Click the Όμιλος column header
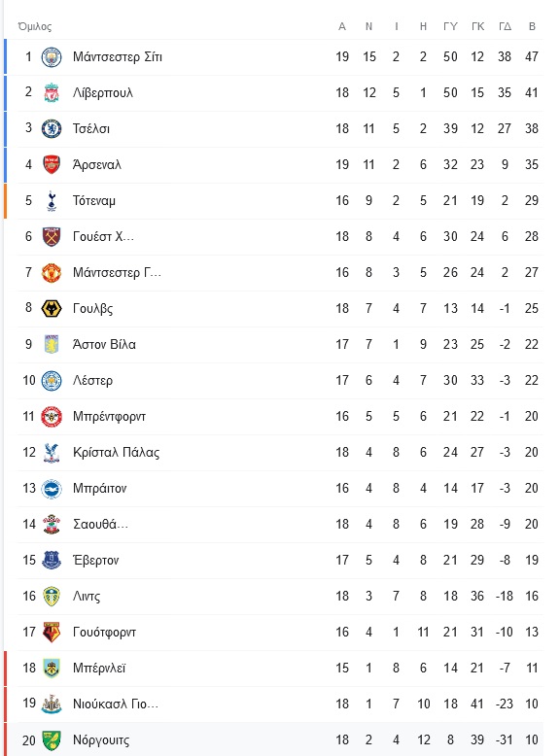 tap(35, 26)
